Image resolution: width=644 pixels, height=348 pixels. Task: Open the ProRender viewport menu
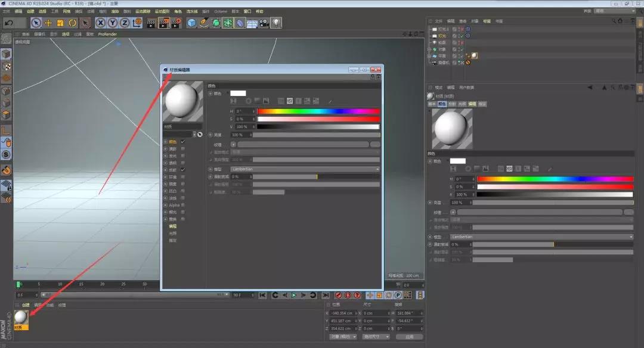coord(107,34)
